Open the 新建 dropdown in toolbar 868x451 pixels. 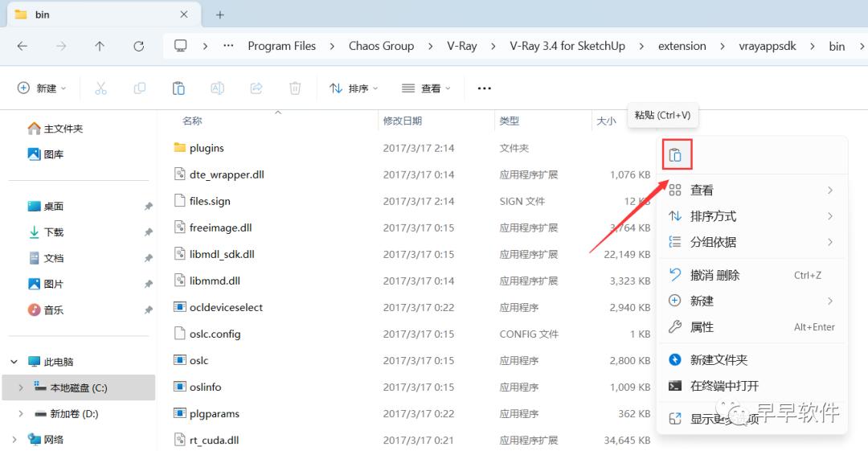click(x=42, y=88)
